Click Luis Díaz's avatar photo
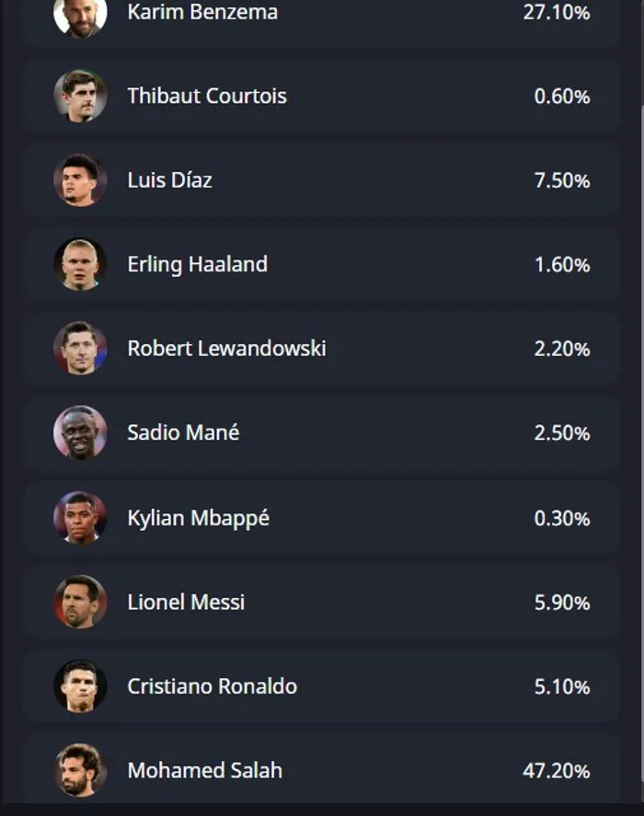The image size is (644, 816). (x=80, y=180)
